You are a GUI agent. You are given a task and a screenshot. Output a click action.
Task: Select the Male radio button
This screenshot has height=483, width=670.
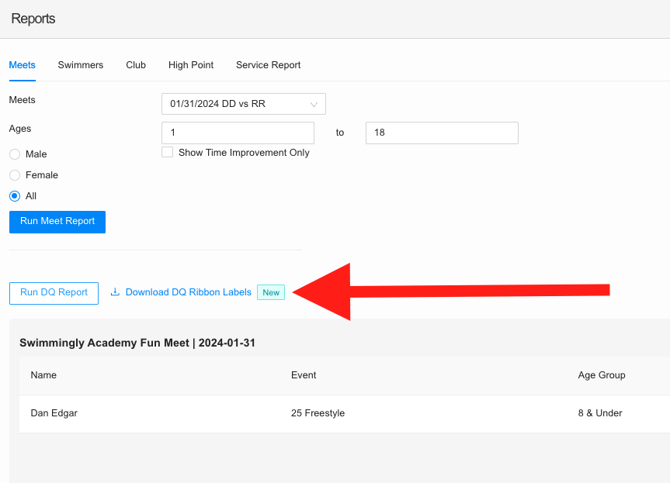point(15,154)
